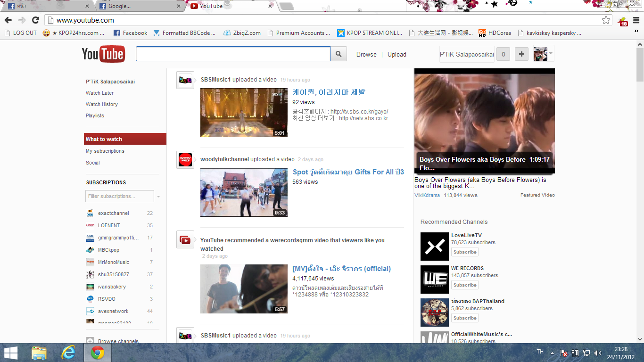The image size is (644, 362).
Task: Subscribe to BAPThailand channel
Action: tap(465, 318)
